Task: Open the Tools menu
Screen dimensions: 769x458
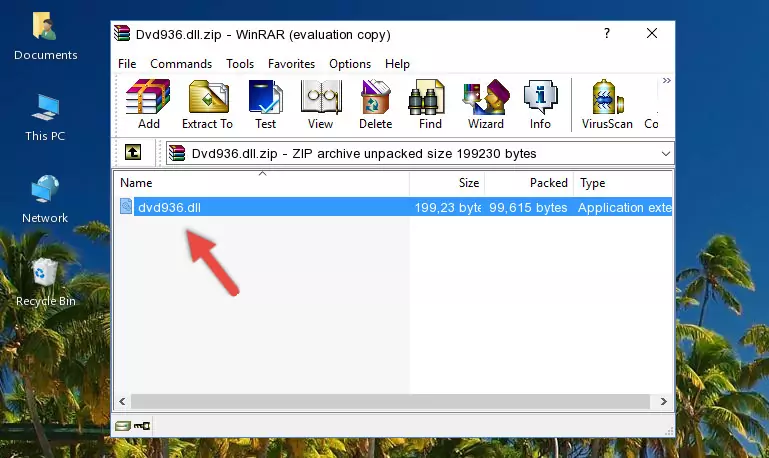Action: [240, 64]
